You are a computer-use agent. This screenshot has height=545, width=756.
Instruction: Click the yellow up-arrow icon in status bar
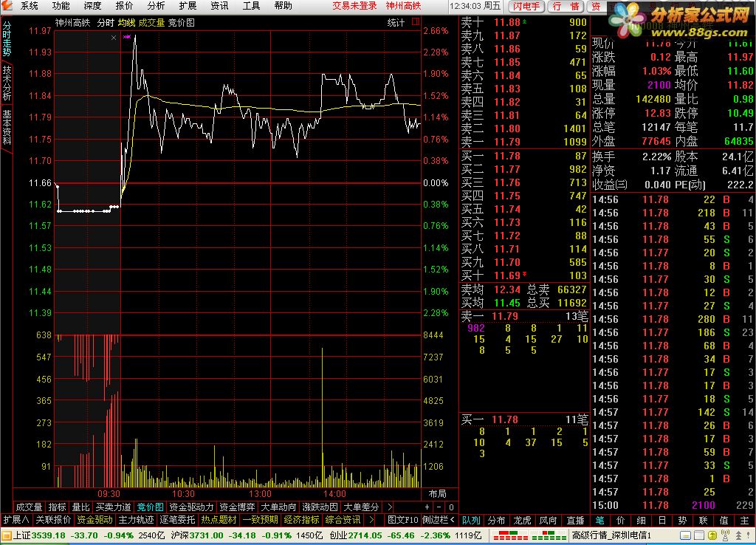(x=712, y=535)
